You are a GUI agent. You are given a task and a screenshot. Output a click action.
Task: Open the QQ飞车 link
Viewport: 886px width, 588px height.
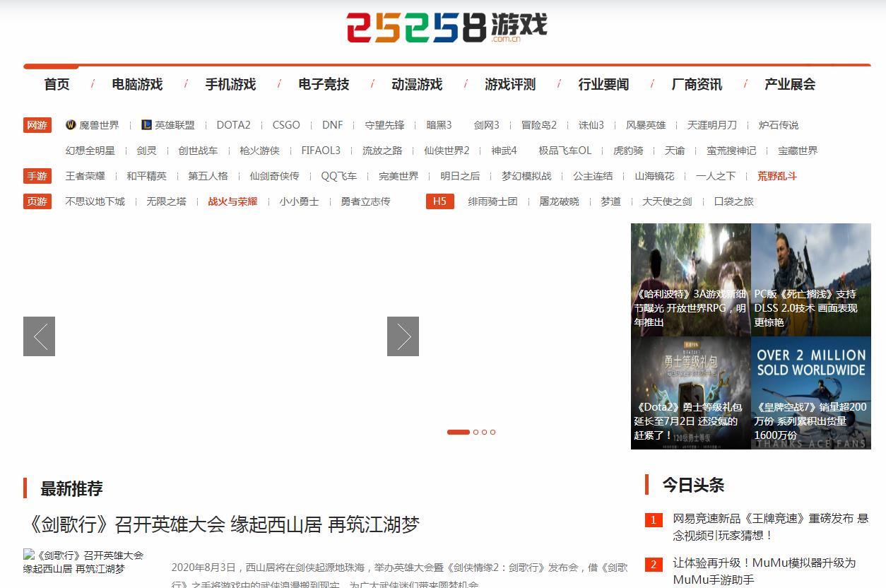click(x=339, y=176)
